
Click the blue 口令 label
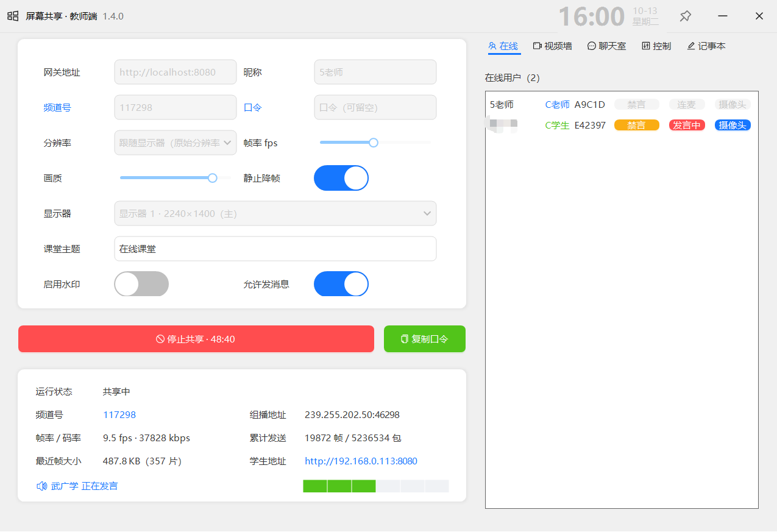coord(252,108)
